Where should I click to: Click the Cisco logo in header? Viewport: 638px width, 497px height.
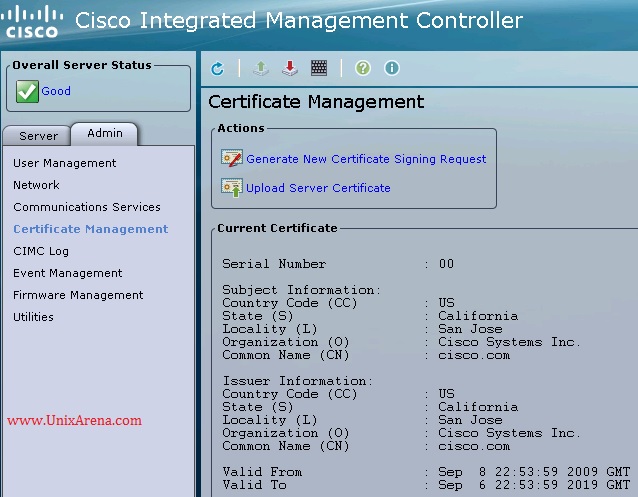[x=32, y=22]
